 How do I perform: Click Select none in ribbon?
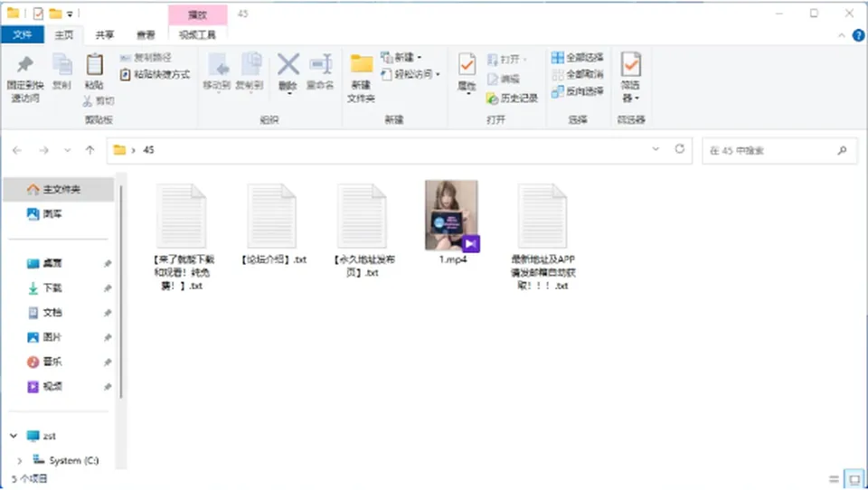pos(578,74)
